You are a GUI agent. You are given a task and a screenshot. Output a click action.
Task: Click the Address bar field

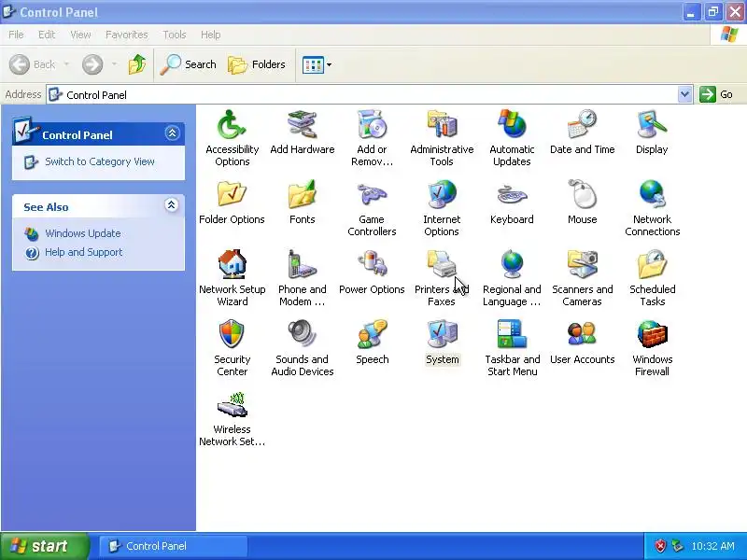362,95
